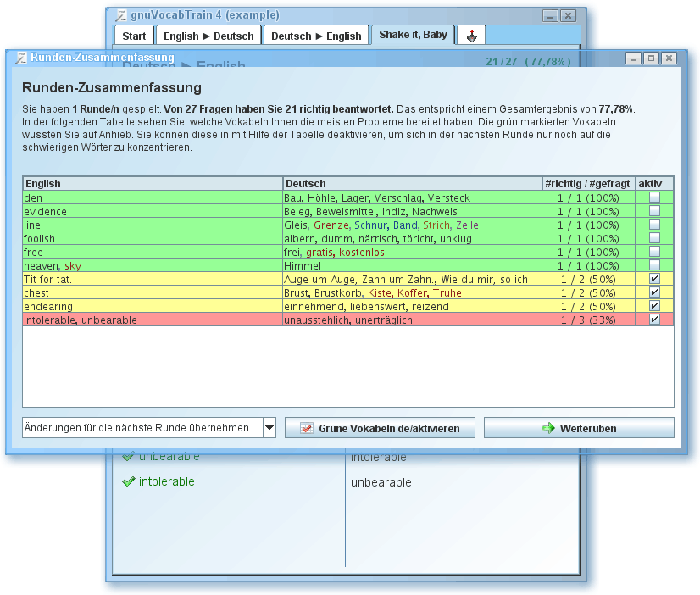Uncheck the aktiv checkbox for endearing
The height and width of the screenshot is (595, 700).
tap(654, 306)
